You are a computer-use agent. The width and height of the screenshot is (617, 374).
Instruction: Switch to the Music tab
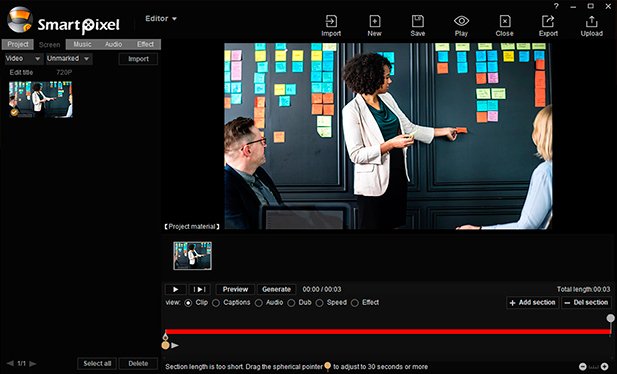[82, 44]
